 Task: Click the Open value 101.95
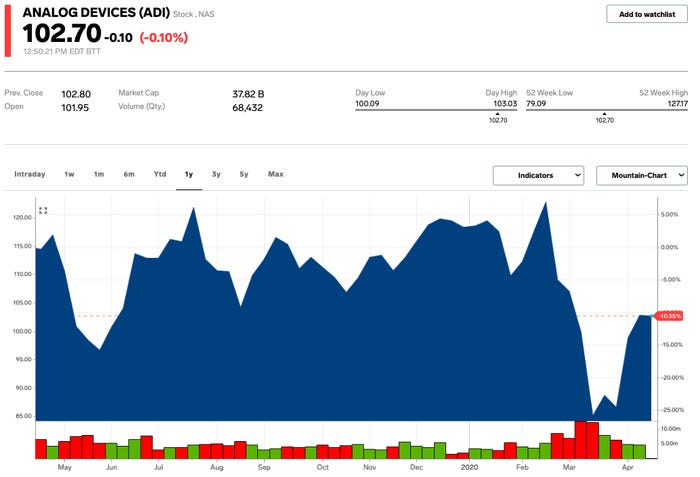pyautogui.click(x=75, y=108)
